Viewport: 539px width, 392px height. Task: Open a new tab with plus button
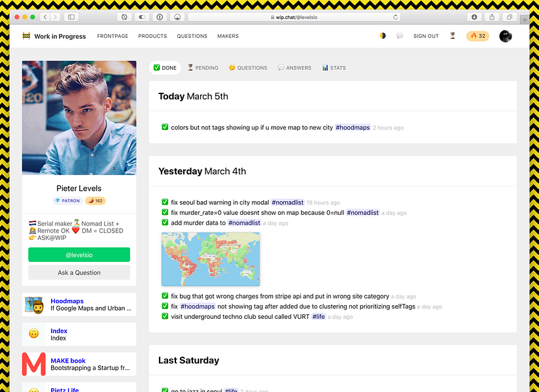[x=525, y=20]
